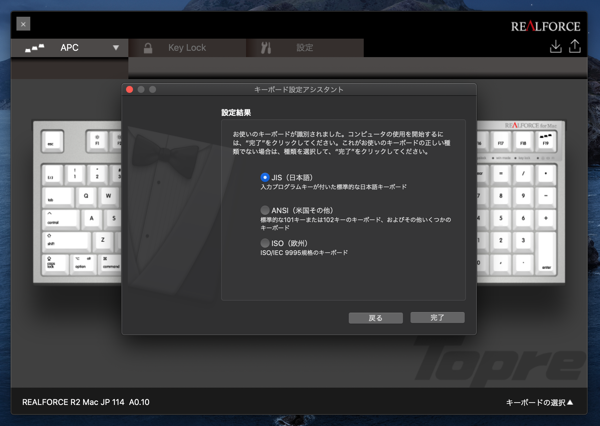
Task: Click the numpad 2 key
Action: [501, 241]
